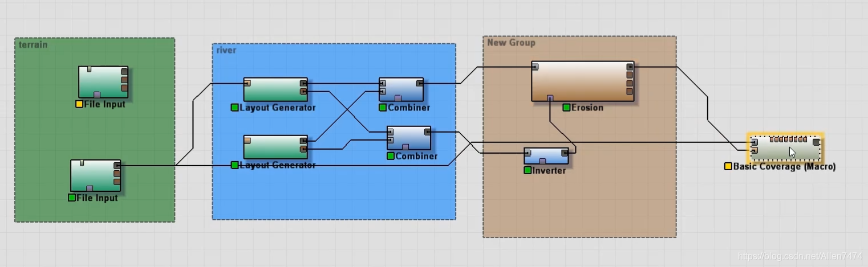Select the Erosion device node
The height and width of the screenshot is (267, 868).
coord(582,81)
